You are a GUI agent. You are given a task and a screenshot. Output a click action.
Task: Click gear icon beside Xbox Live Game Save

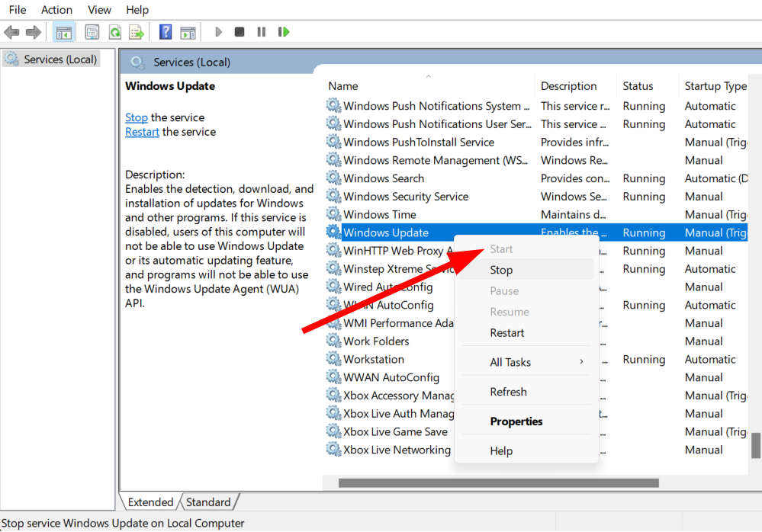[333, 431]
